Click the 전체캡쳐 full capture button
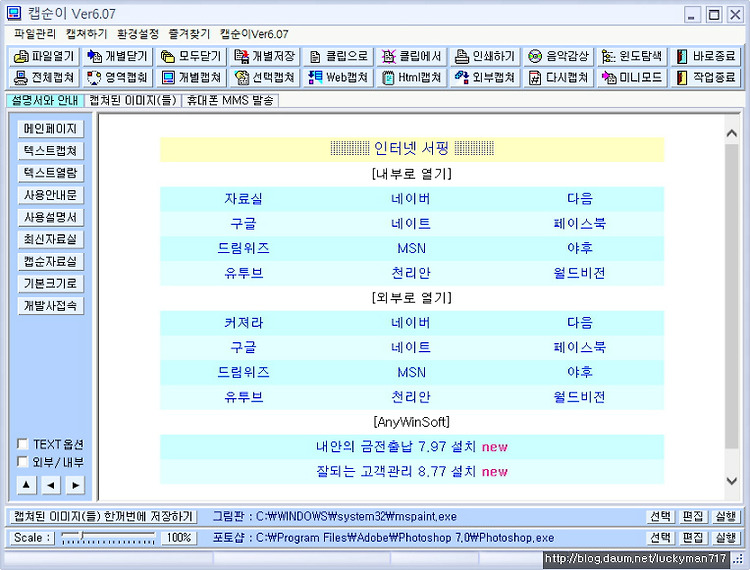 click(x=44, y=77)
